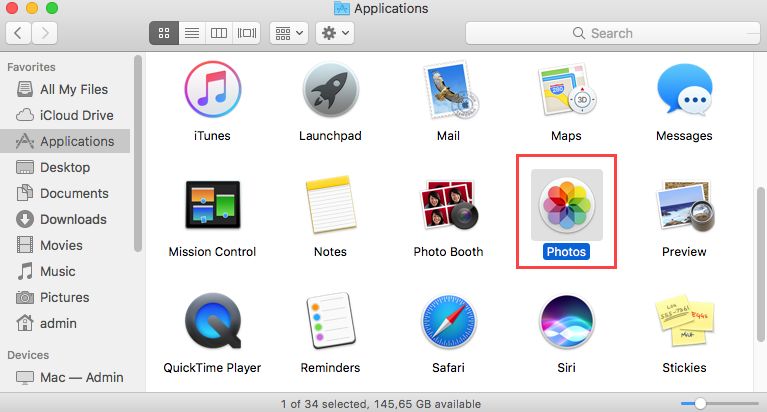Select the Mail stamp icon

coord(449,90)
